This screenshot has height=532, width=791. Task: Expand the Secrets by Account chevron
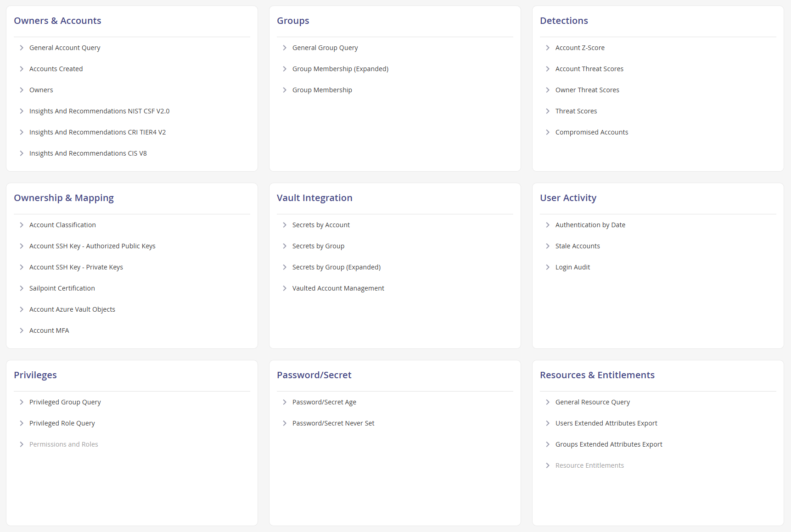285,225
